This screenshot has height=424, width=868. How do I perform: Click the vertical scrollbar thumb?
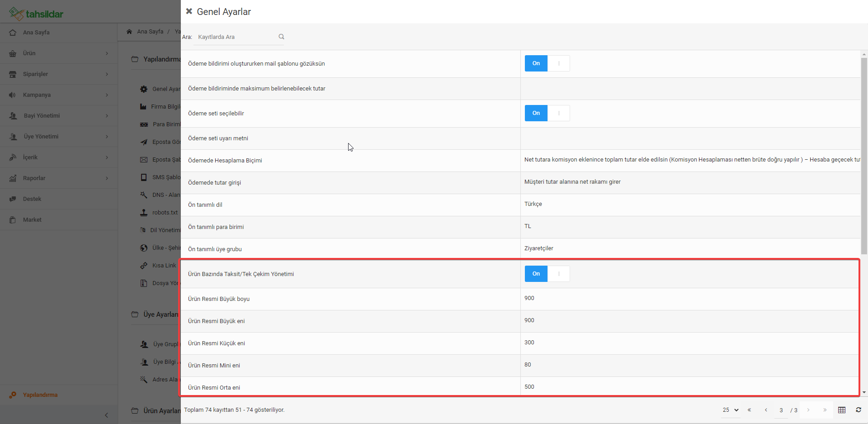point(864,156)
